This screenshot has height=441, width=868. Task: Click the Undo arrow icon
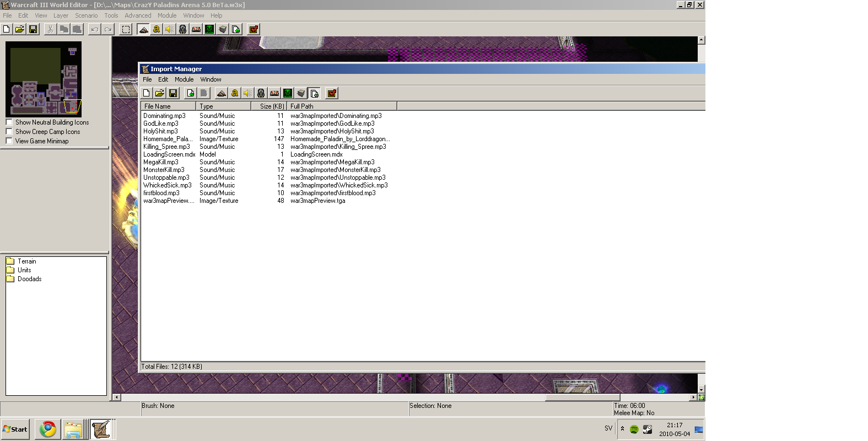[x=95, y=29]
